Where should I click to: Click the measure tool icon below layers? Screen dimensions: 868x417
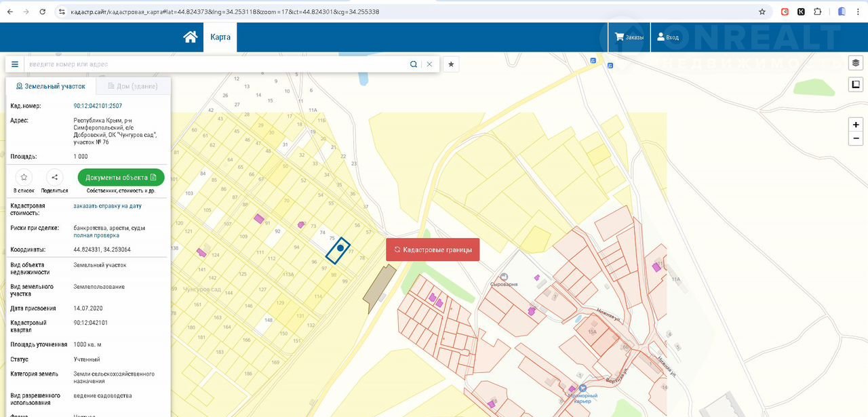tap(856, 85)
